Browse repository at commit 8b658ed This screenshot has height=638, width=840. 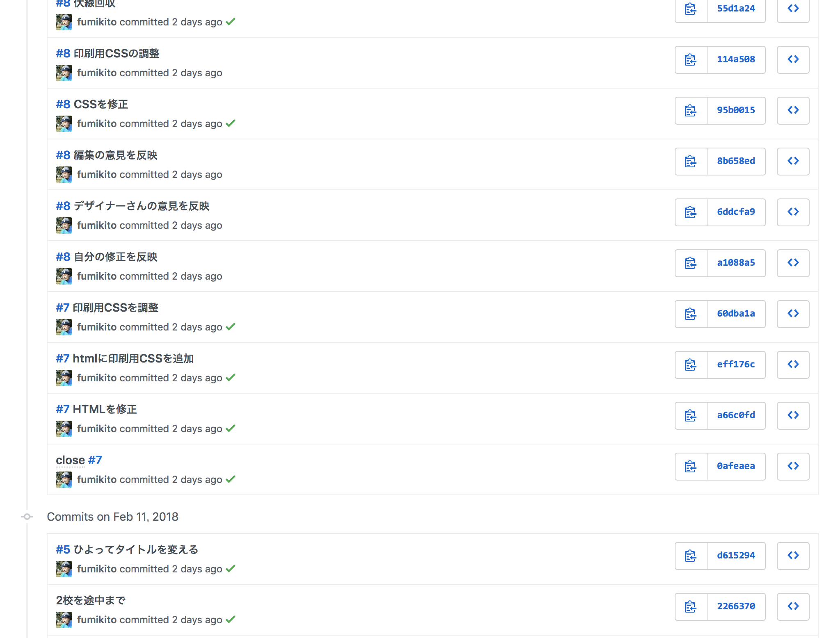[793, 161]
